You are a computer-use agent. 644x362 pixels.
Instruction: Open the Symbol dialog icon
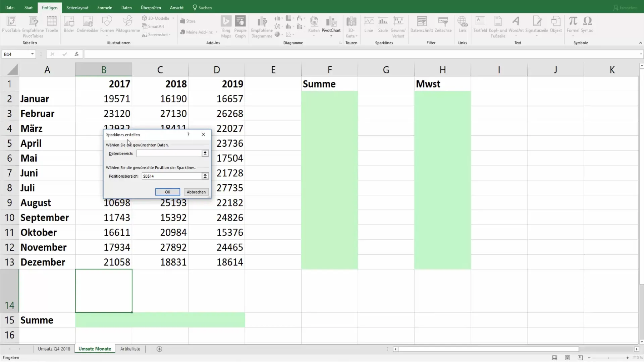588,24
